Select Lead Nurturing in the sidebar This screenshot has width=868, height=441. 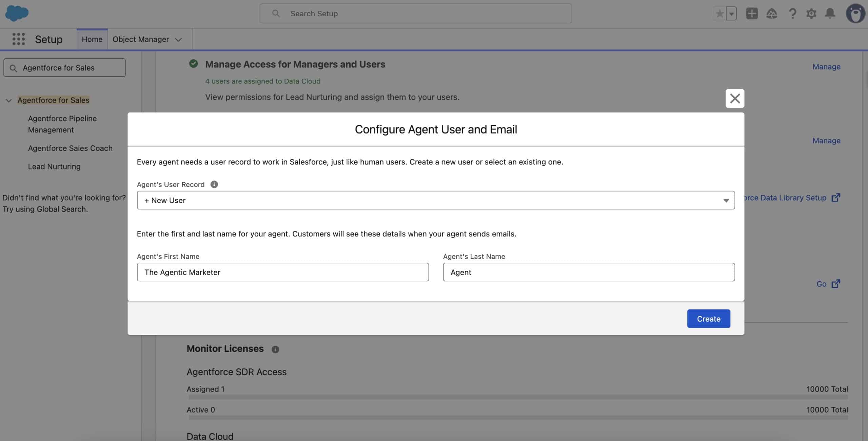coord(54,166)
